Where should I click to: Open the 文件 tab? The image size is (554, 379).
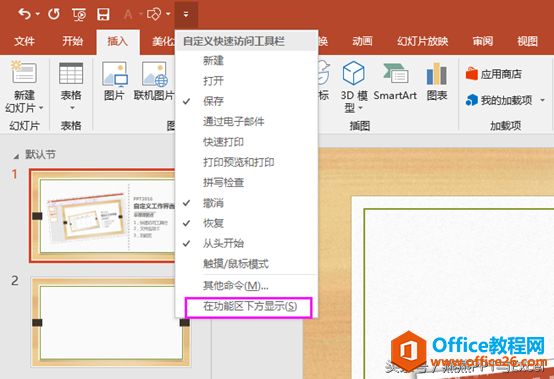click(24, 41)
